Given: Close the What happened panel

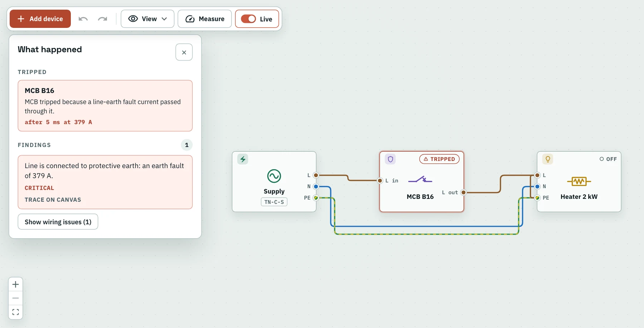Looking at the screenshot, I should tap(184, 52).
